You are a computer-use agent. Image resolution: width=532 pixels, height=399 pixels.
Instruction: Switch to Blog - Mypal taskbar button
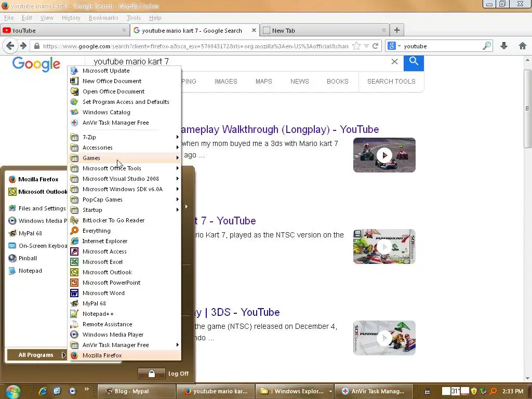click(x=137, y=391)
